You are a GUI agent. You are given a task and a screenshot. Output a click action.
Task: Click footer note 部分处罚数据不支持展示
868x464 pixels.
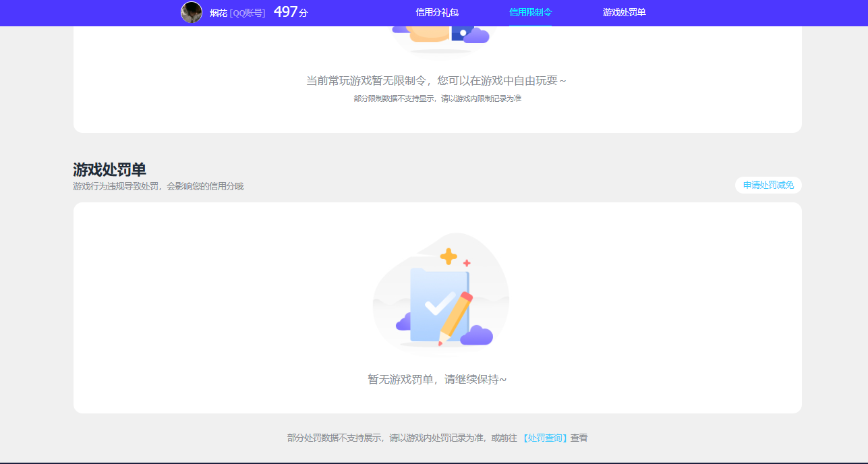point(336,438)
